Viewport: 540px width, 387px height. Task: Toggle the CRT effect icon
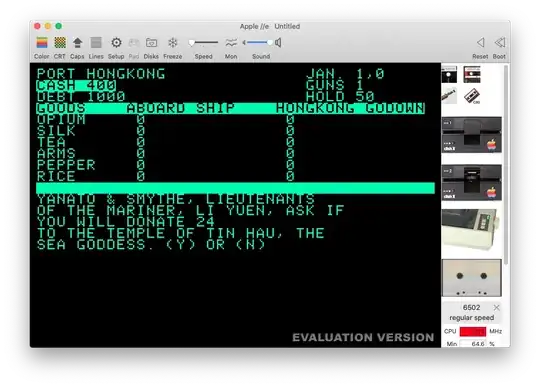pos(60,43)
